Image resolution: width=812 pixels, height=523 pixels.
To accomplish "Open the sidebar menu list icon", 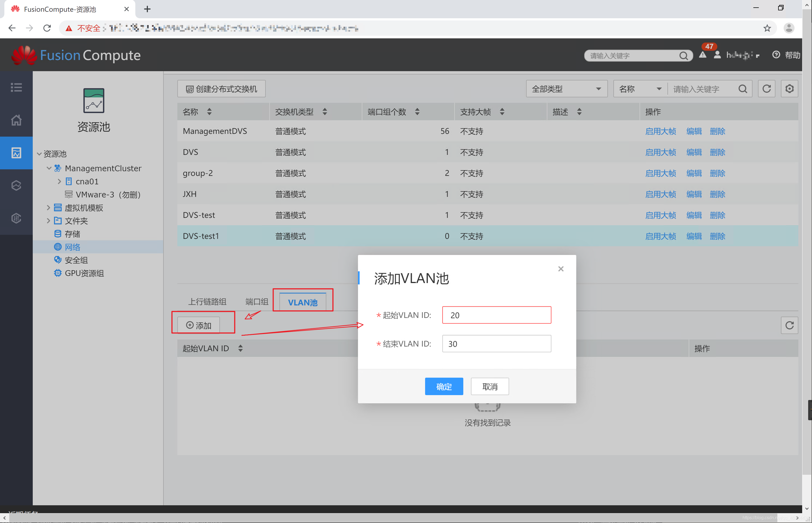I will pos(16,87).
